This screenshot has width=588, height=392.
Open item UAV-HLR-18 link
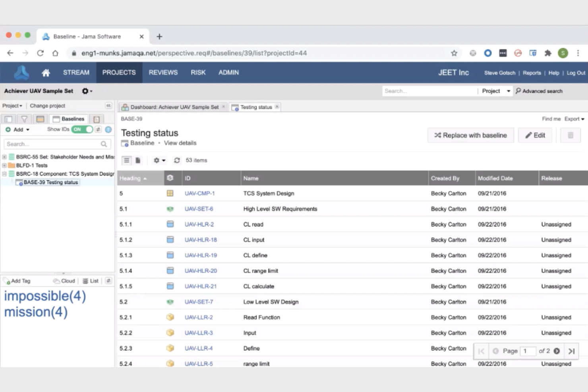[x=201, y=240]
